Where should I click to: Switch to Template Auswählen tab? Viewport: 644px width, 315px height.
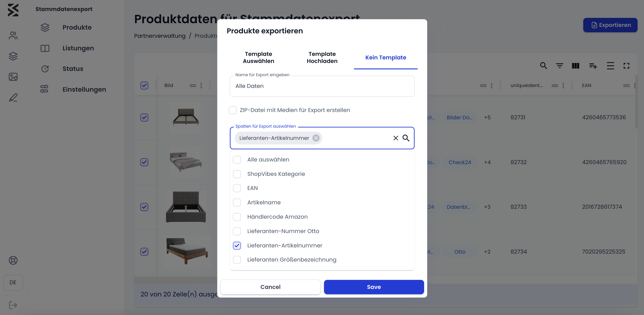pyautogui.click(x=259, y=57)
